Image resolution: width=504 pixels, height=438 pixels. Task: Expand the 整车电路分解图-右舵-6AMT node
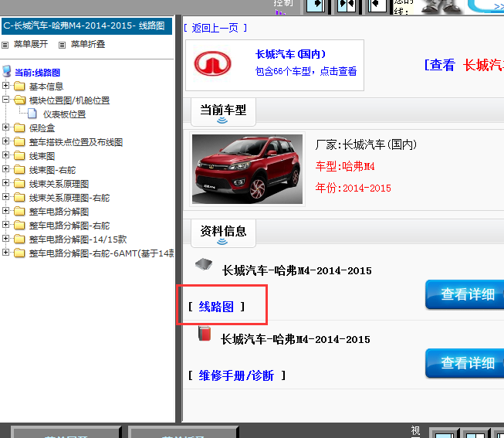5,252
